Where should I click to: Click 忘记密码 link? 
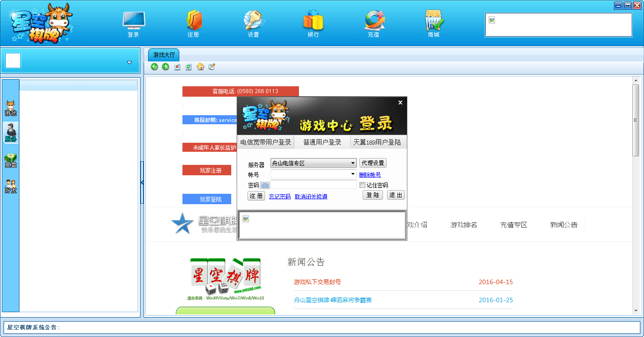point(280,197)
